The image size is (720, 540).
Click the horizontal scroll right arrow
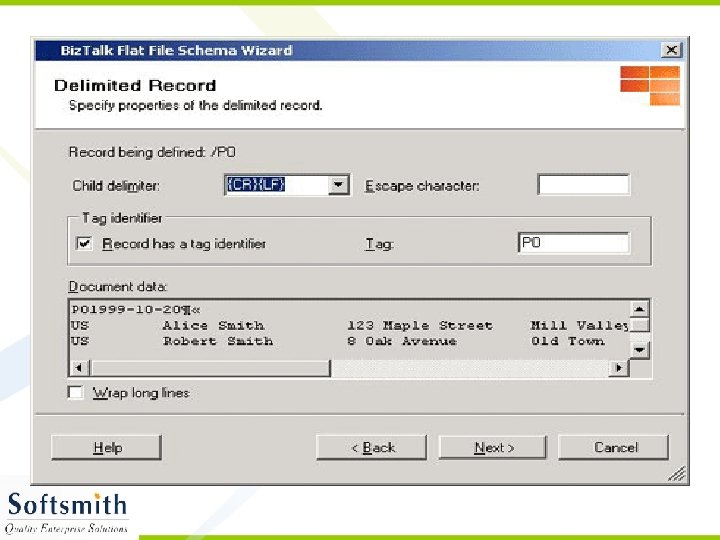[619, 368]
